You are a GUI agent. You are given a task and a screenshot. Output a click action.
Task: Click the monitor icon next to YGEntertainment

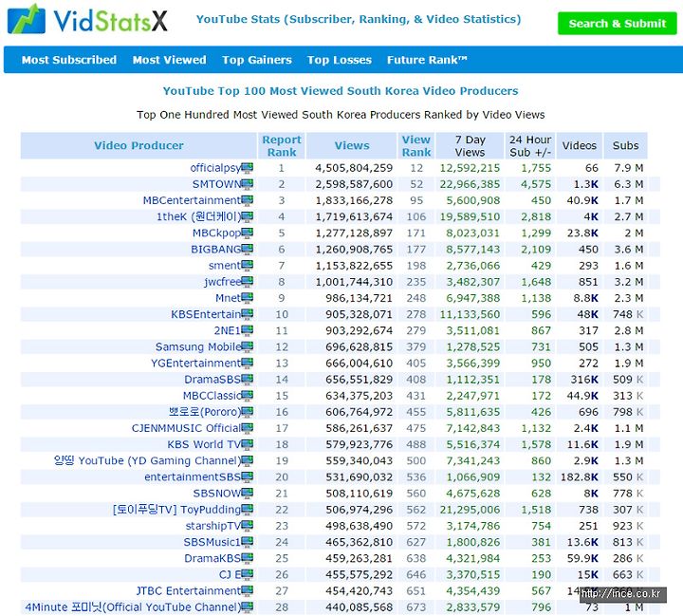[247, 364]
